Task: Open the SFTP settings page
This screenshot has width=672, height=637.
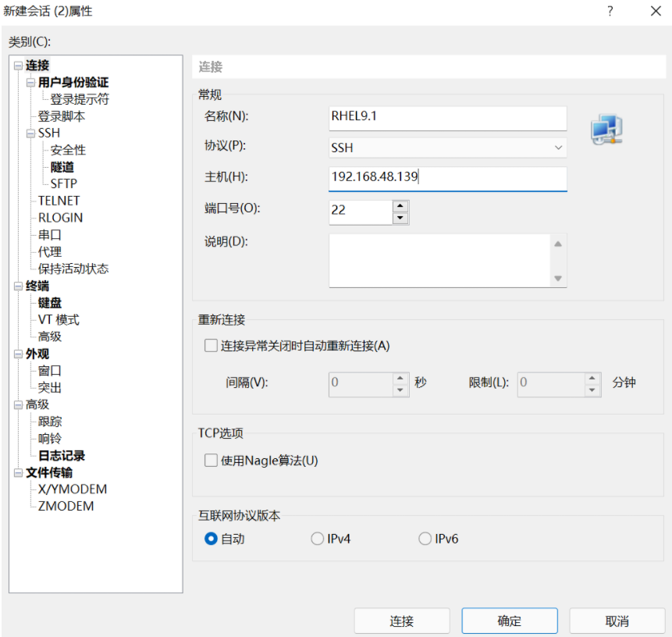Action: (63, 184)
